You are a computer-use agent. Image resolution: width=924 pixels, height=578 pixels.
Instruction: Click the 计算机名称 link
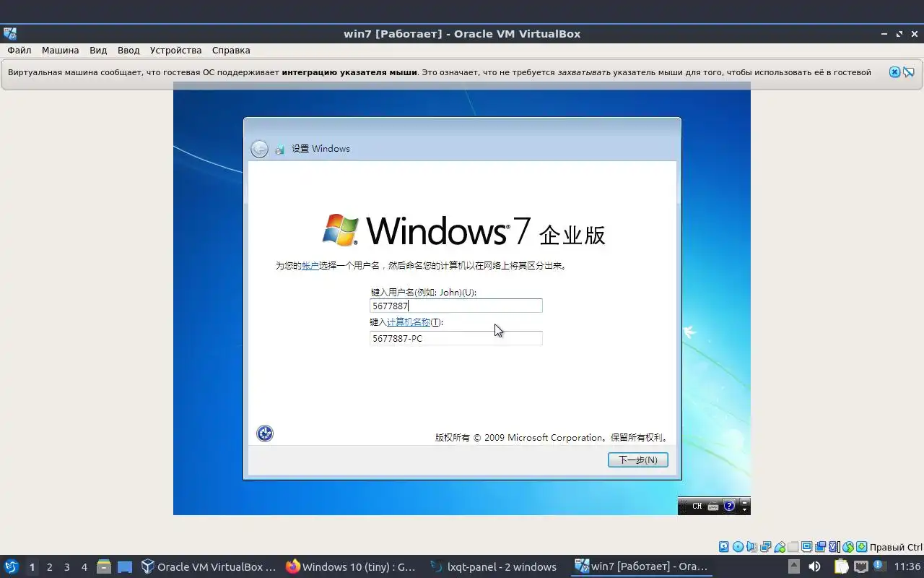point(409,322)
